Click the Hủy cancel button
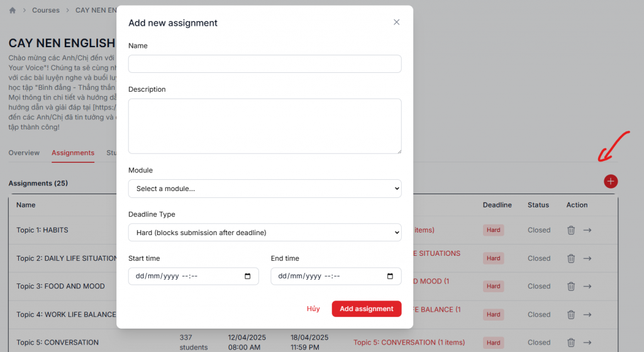This screenshot has height=352, width=644. click(x=313, y=309)
